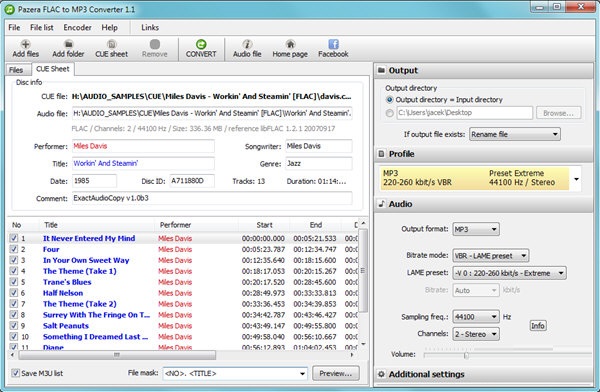The image size is (600, 392).
Task: Click the Info button
Action: [x=538, y=325]
